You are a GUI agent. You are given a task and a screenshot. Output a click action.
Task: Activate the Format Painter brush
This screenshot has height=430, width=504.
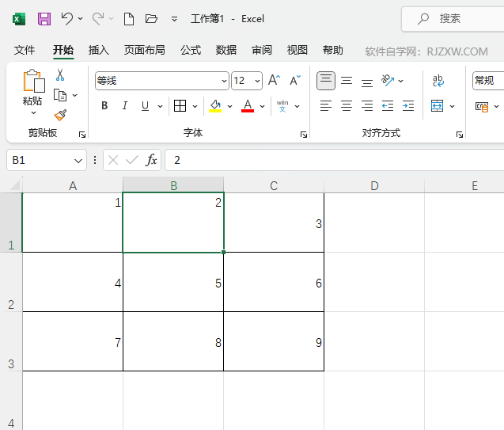coord(60,115)
